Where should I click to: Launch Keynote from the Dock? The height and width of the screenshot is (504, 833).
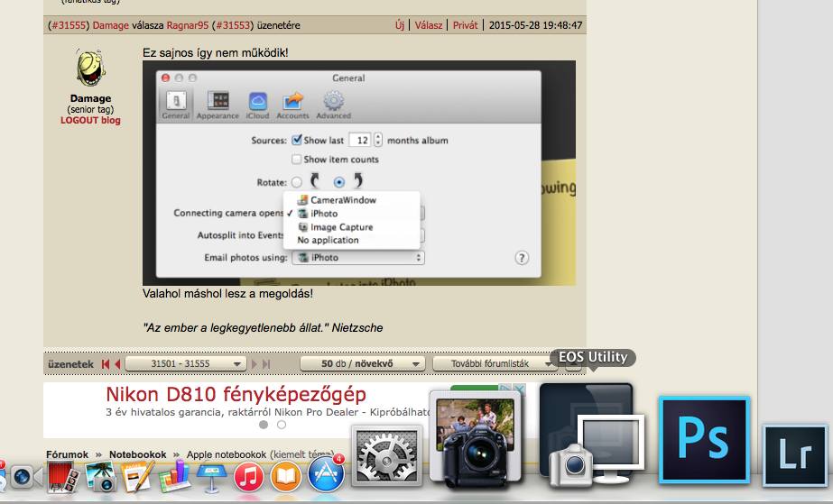211,476
